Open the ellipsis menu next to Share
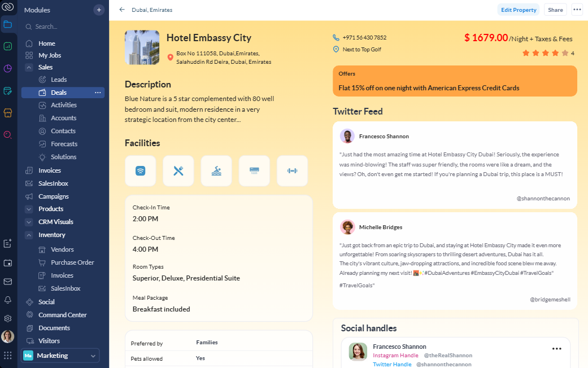Viewport: 588px width, 368px height. pos(577,10)
